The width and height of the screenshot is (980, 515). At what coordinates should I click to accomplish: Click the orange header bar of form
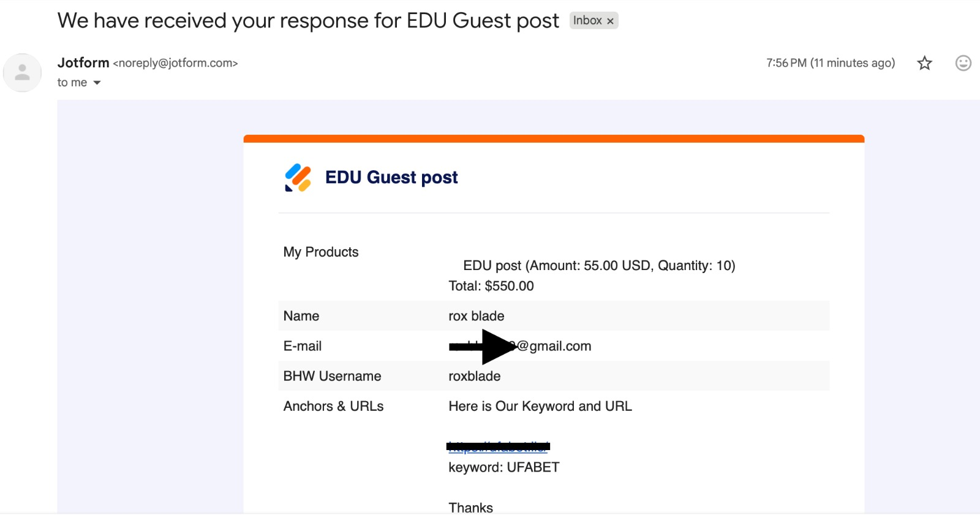(x=554, y=138)
